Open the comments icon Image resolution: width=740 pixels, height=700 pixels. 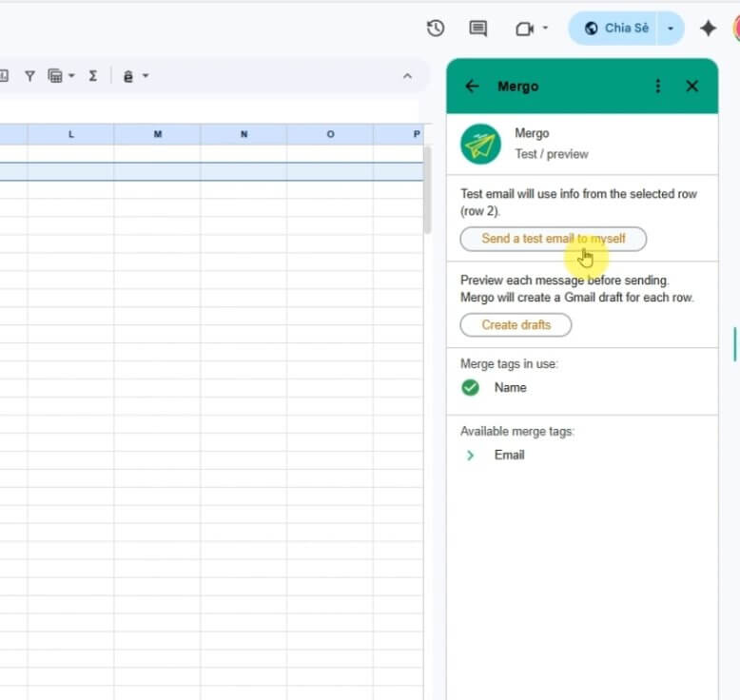[x=477, y=29]
